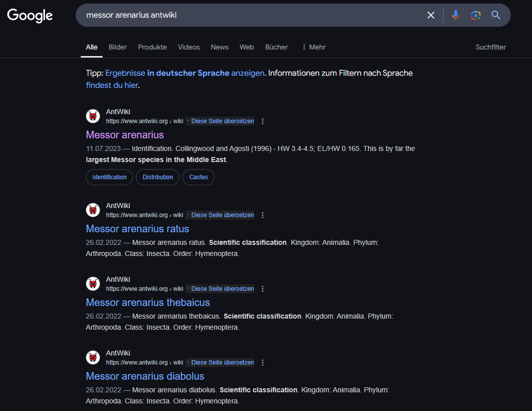Expand the Mehr search categories menu
The image size is (532, 411).
pos(313,47)
